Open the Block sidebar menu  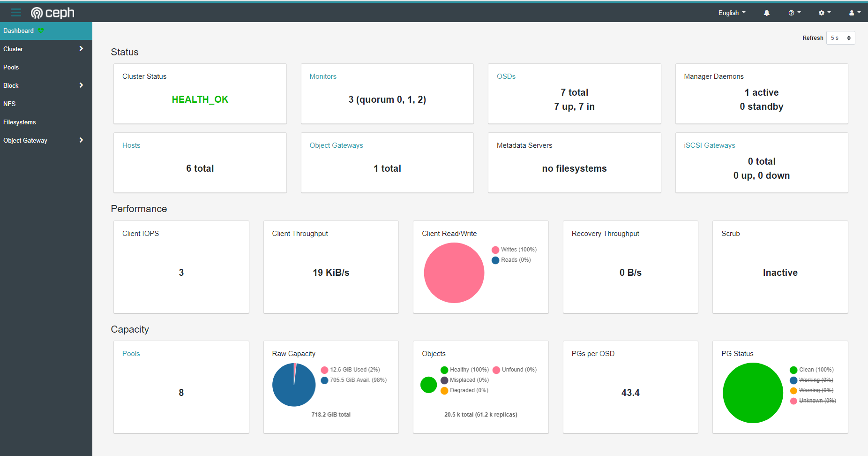point(46,85)
